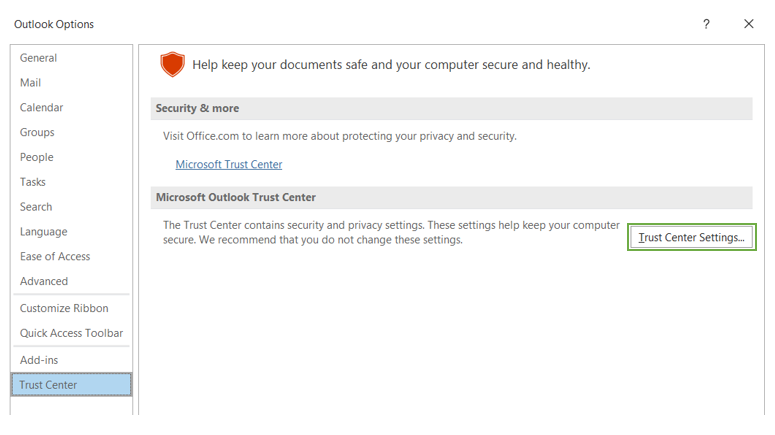Click the Help question mark icon
This screenshot has height=435, width=775.
click(x=706, y=24)
